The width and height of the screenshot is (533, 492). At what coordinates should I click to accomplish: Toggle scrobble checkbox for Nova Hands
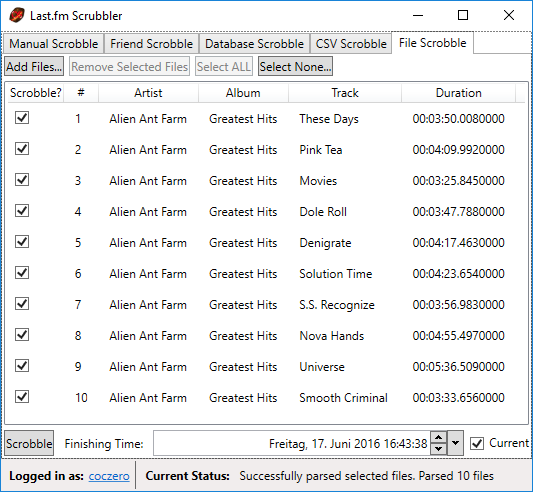pos(22,335)
